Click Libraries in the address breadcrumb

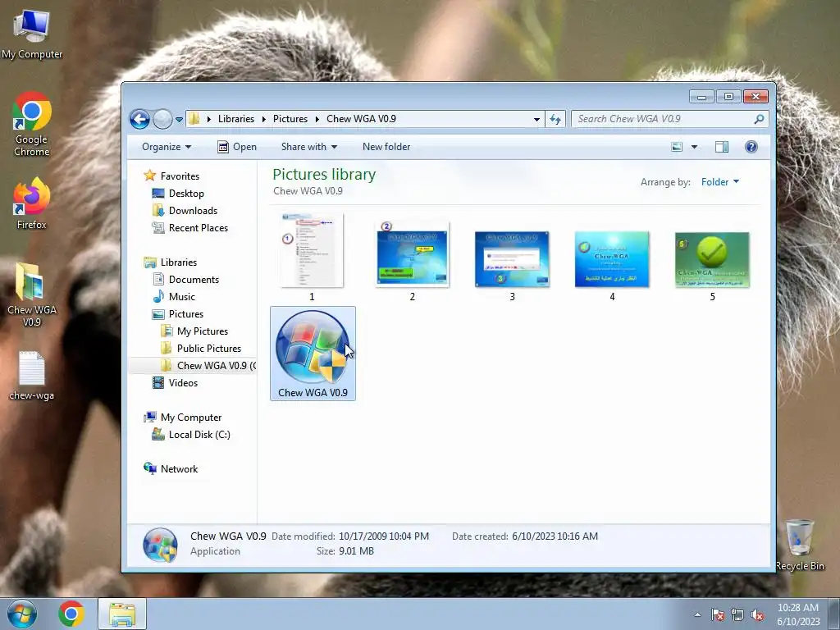tap(235, 119)
